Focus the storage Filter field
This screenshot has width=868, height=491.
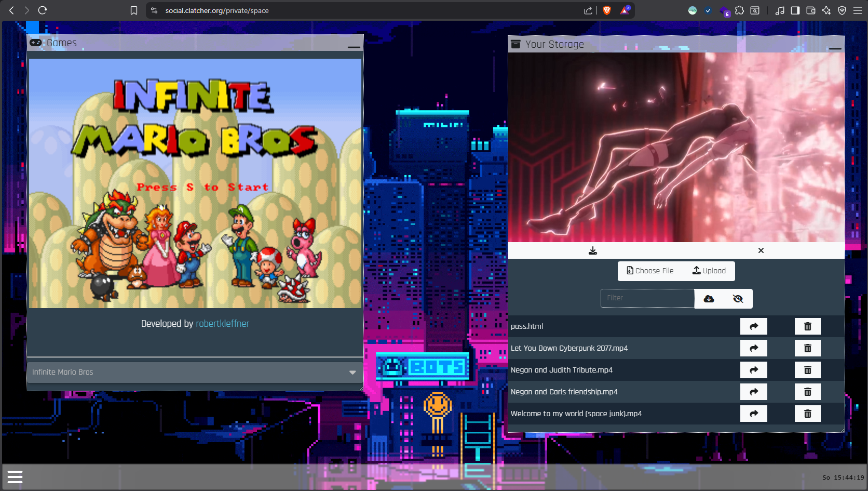coord(647,298)
